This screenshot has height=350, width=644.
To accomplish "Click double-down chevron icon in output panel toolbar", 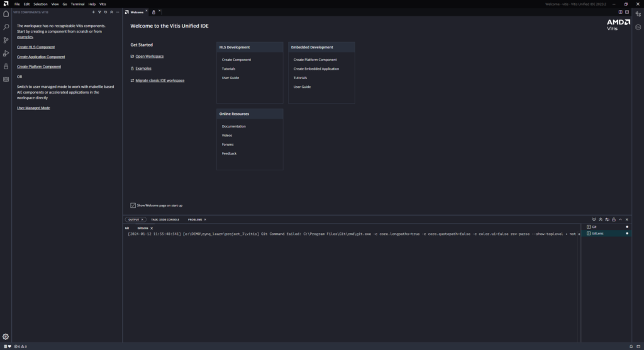I will (594, 219).
